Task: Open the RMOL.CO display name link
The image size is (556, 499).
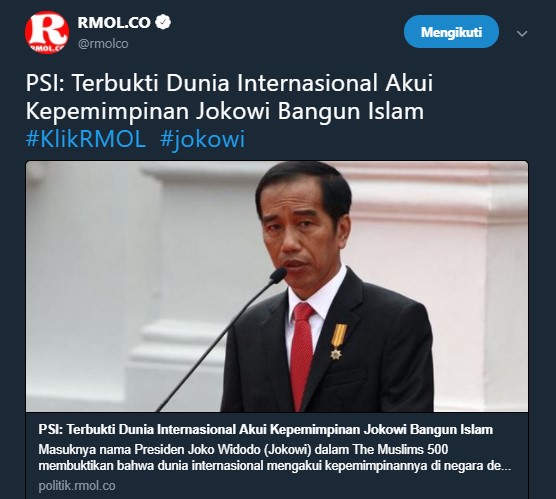Action: tap(114, 23)
